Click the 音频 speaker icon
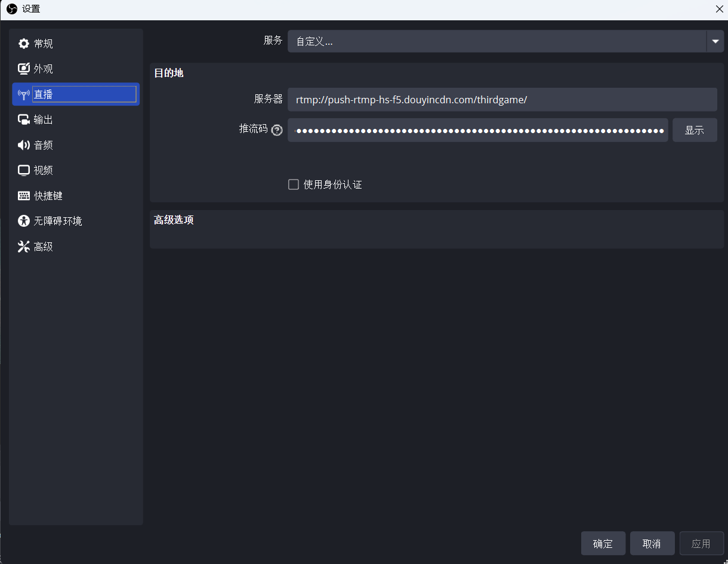The height and width of the screenshot is (564, 728). pos(24,145)
